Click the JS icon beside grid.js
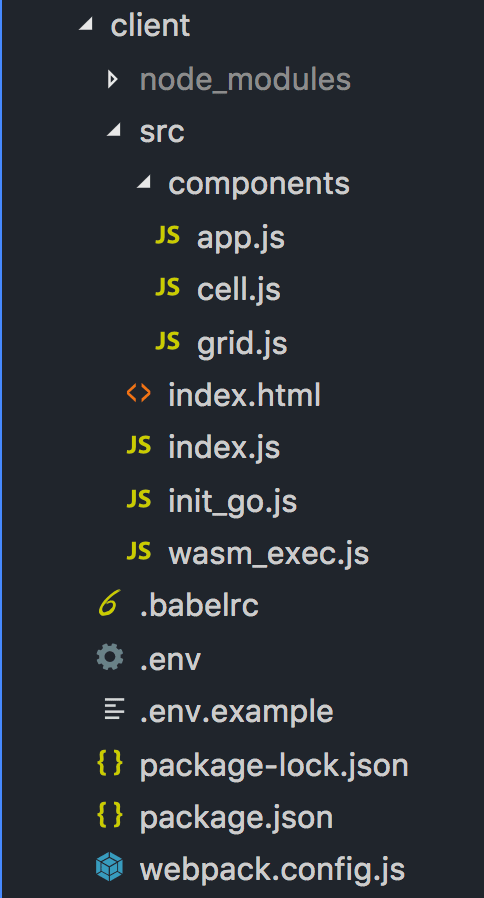The image size is (484, 898). click(168, 341)
